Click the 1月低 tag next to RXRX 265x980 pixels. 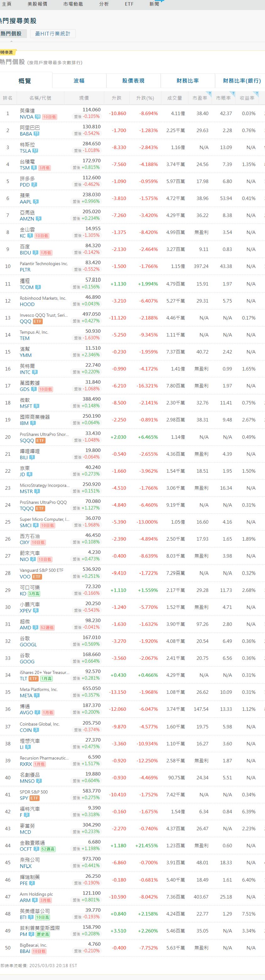click(40, 764)
